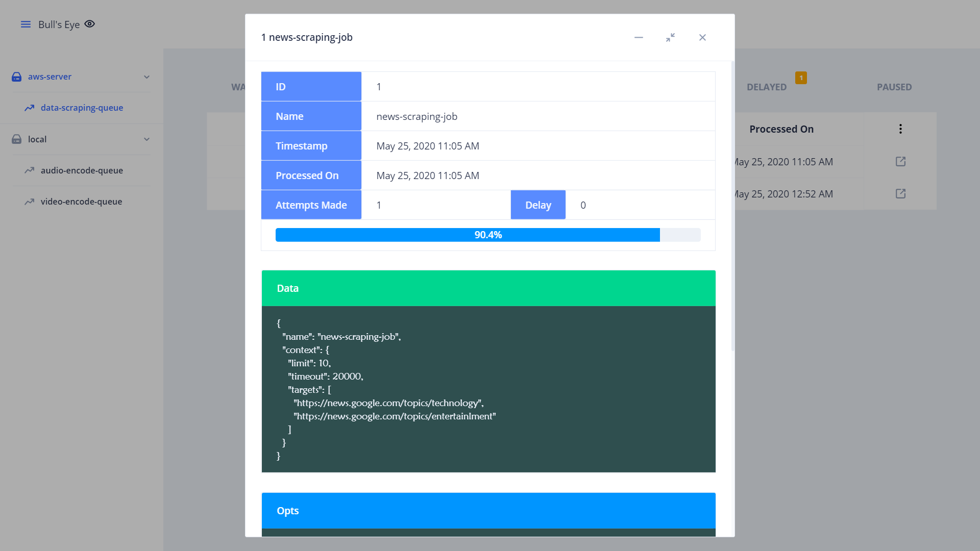This screenshot has height=551, width=980.
Task: Collapse dialog with shrink arrows icon
Action: [670, 37]
